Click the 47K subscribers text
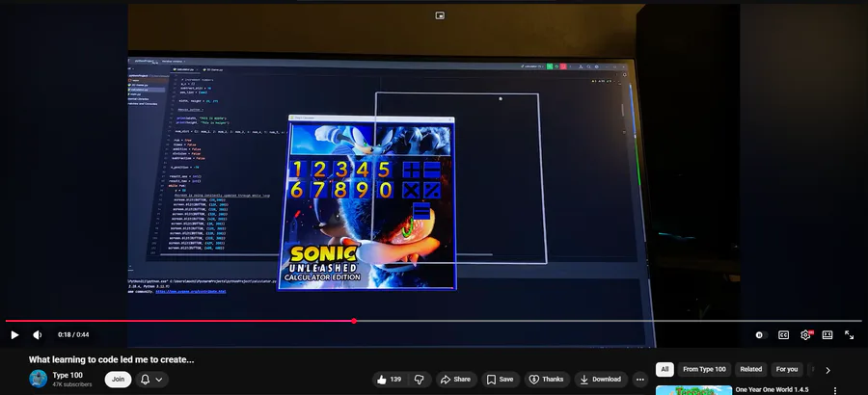The image size is (868, 395). (x=72, y=384)
